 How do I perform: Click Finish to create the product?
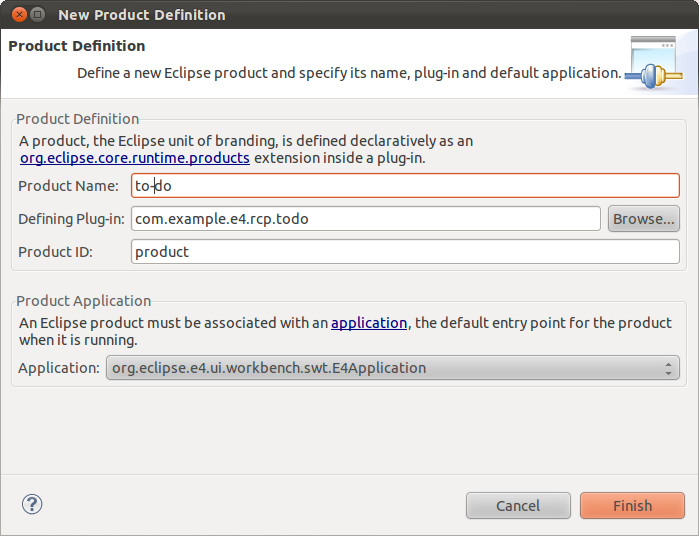632,505
